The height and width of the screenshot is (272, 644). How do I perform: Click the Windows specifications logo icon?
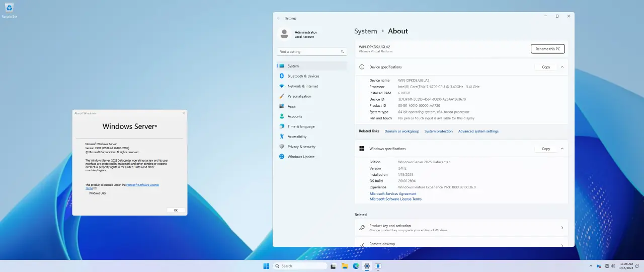(x=362, y=149)
